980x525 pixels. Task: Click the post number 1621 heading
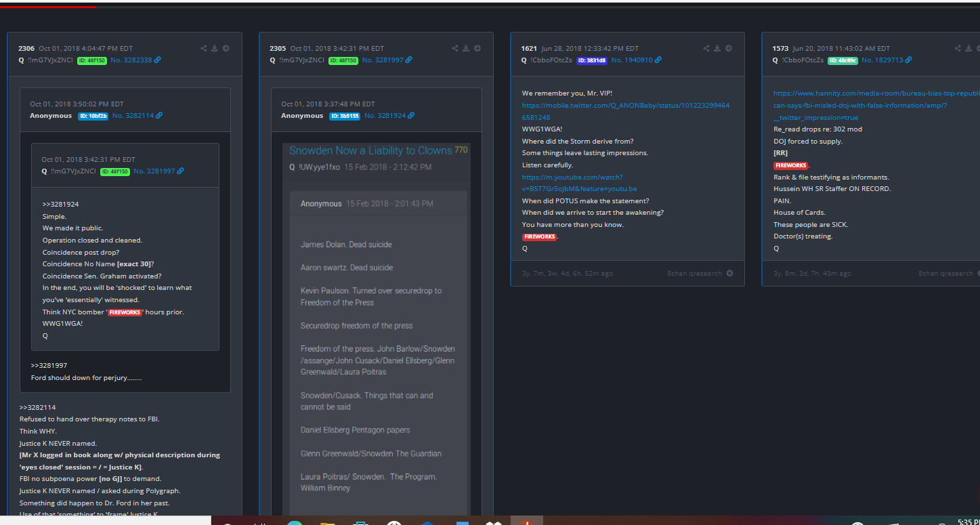point(529,48)
